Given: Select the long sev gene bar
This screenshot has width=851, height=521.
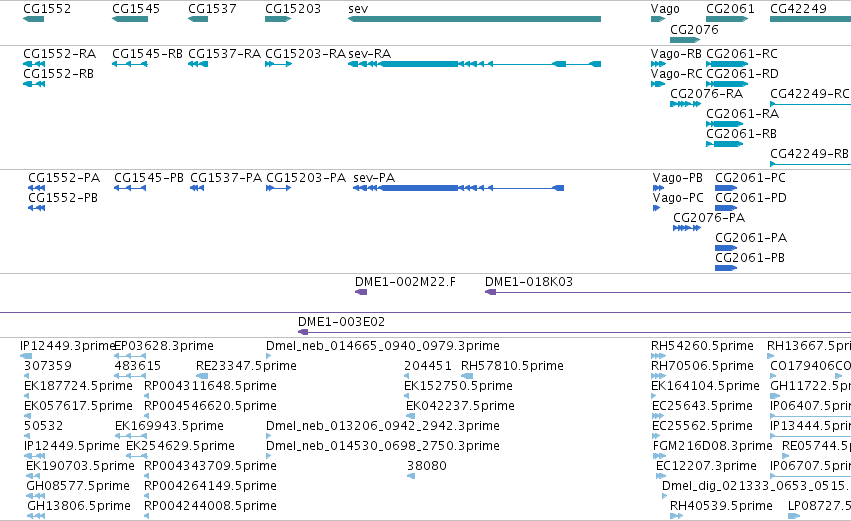Looking at the screenshot, I should (x=474, y=19).
